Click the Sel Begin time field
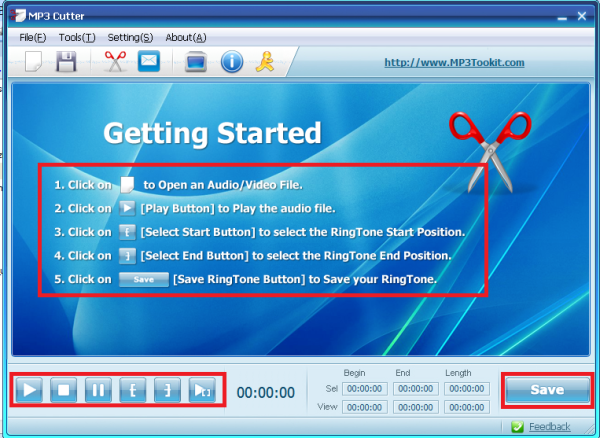The image size is (600, 438). click(x=365, y=389)
